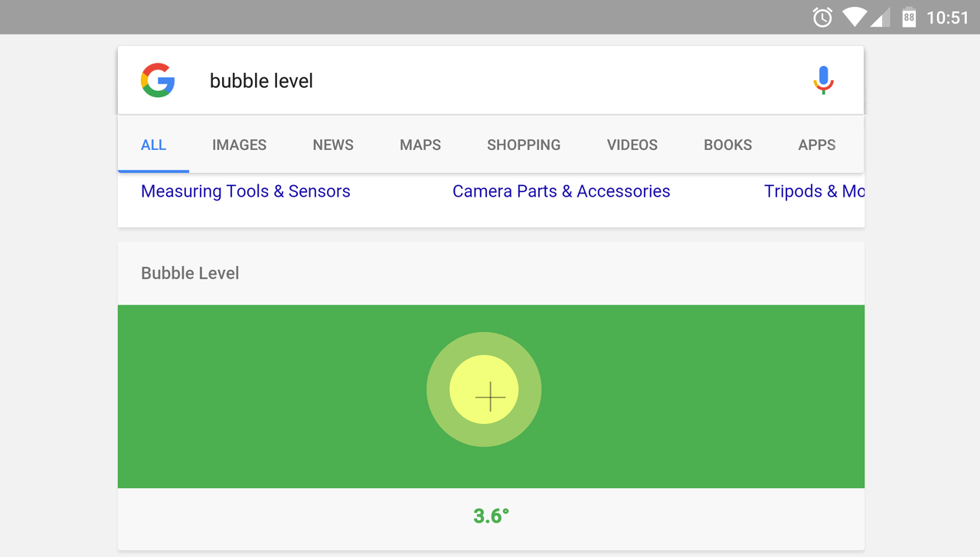Viewport: 980px width, 557px height.
Task: Open the APPS tab
Action: [816, 145]
